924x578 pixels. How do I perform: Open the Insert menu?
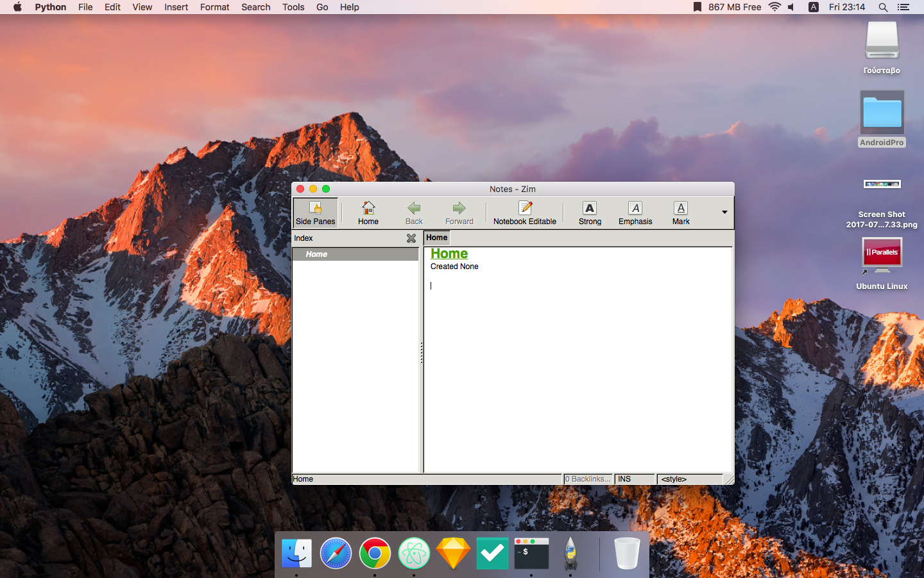tap(176, 7)
